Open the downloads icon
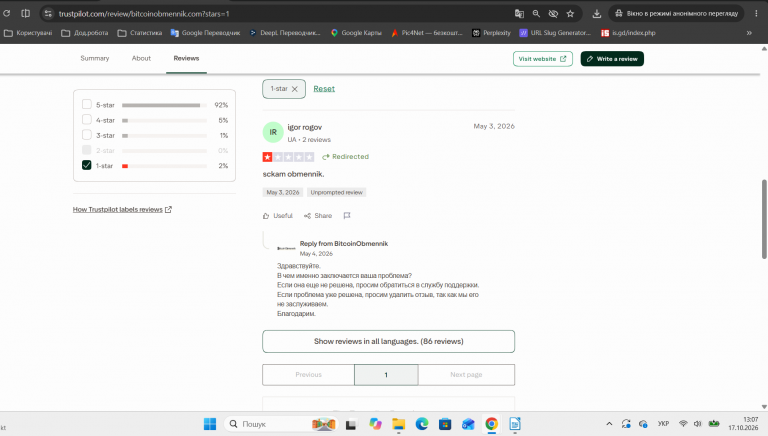 (x=597, y=14)
